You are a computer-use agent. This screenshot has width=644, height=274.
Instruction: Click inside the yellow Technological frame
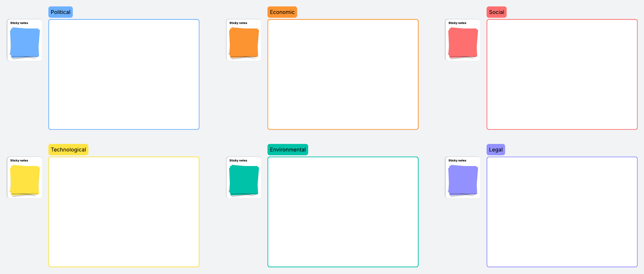[124, 212]
